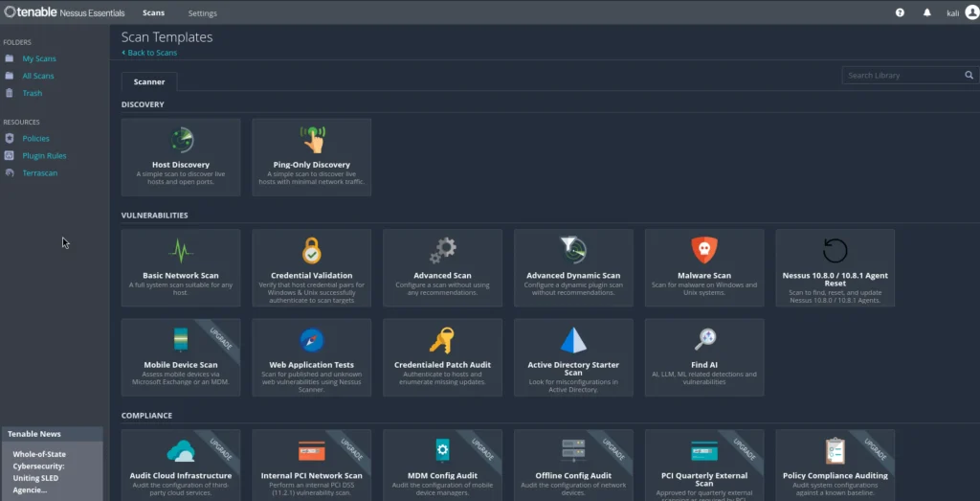This screenshot has height=501, width=980.
Task: Open the Credentialed Patch Audit keys icon
Action: [442, 340]
